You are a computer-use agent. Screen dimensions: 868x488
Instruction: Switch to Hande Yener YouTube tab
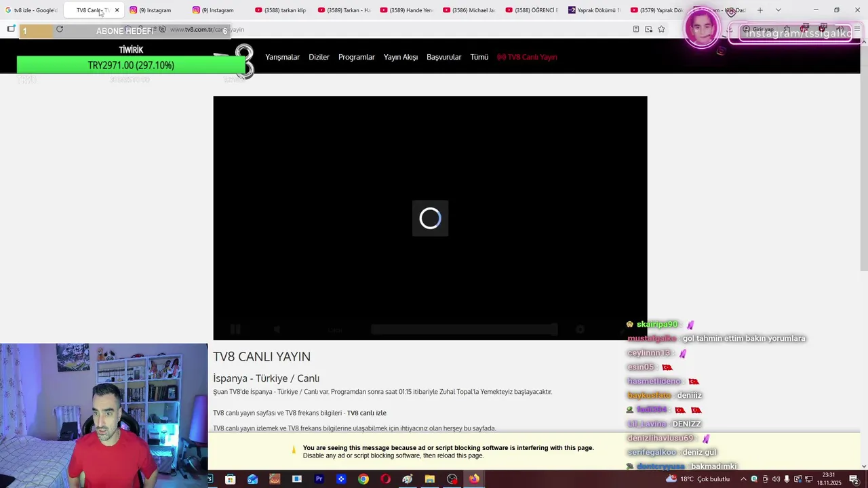coord(406,10)
